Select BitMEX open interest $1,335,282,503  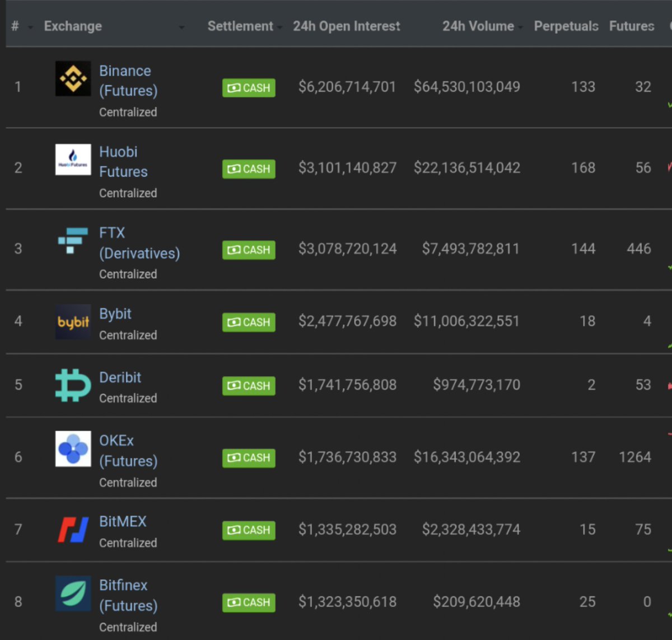click(x=347, y=529)
